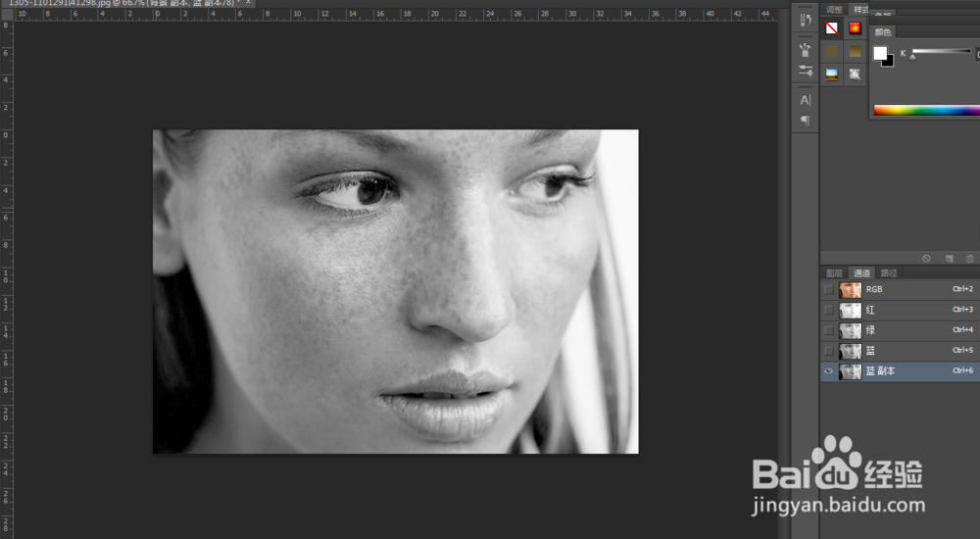Open the Paragraph panel icon
The height and width of the screenshot is (539, 980).
[805, 121]
